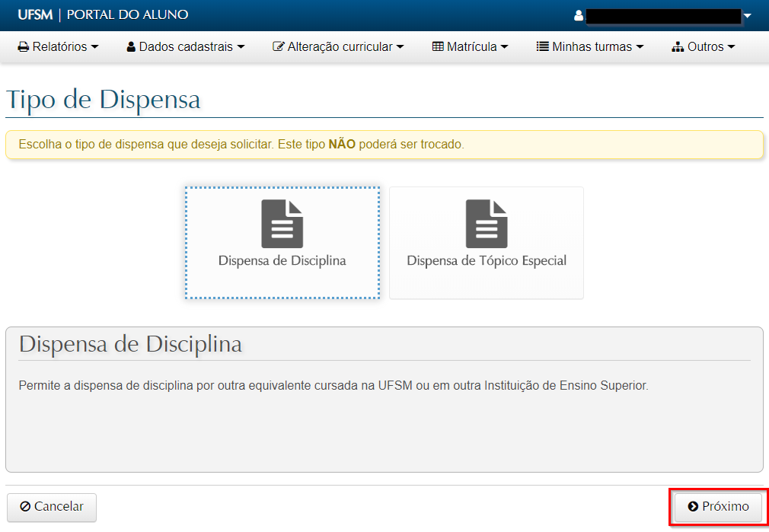Click the pencil edit icon for Alteração curricular
769x532 pixels.
tap(279, 47)
